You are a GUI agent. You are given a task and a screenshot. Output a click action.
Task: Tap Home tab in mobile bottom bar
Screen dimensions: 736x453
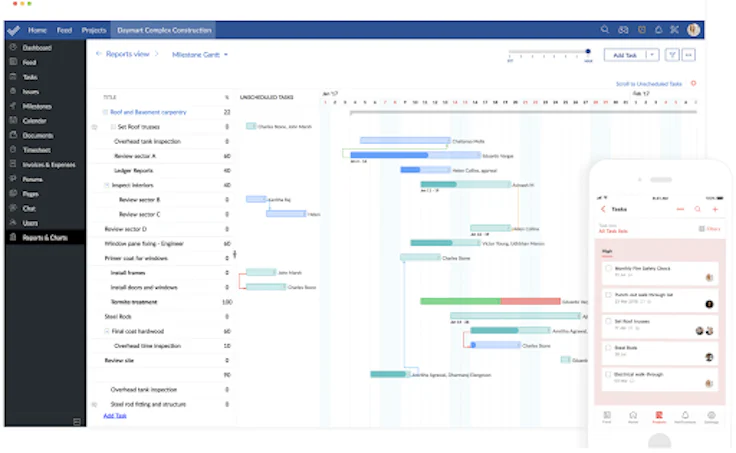click(633, 417)
